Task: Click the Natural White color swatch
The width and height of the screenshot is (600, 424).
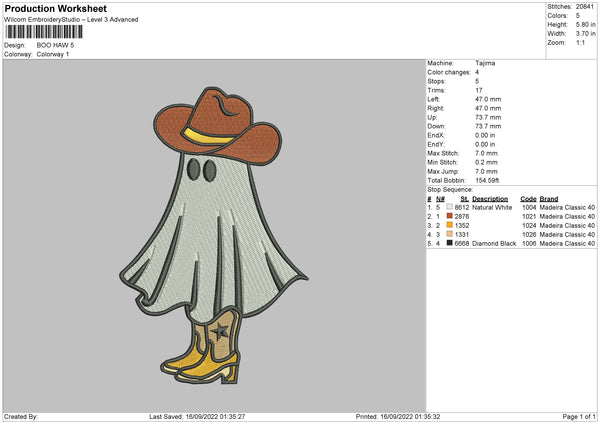Action: click(450, 207)
